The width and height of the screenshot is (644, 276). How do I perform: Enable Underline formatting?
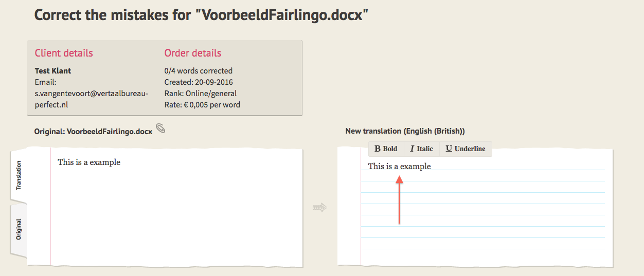465,149
